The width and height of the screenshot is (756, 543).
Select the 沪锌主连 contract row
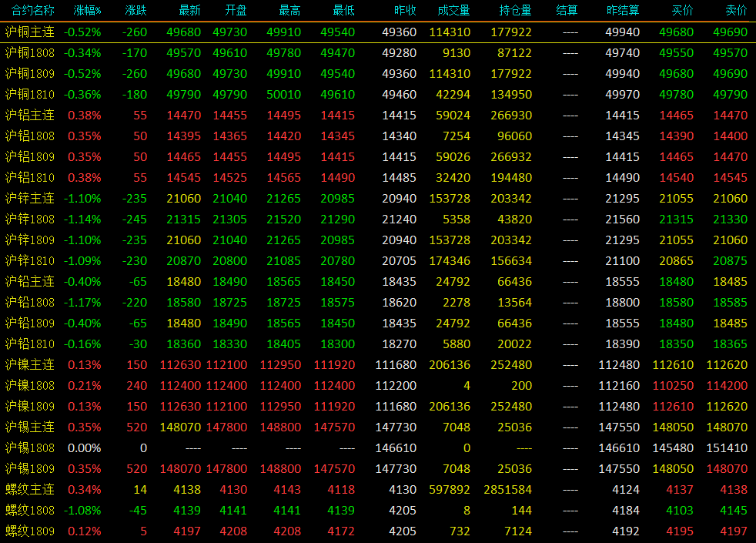(378, 198)
